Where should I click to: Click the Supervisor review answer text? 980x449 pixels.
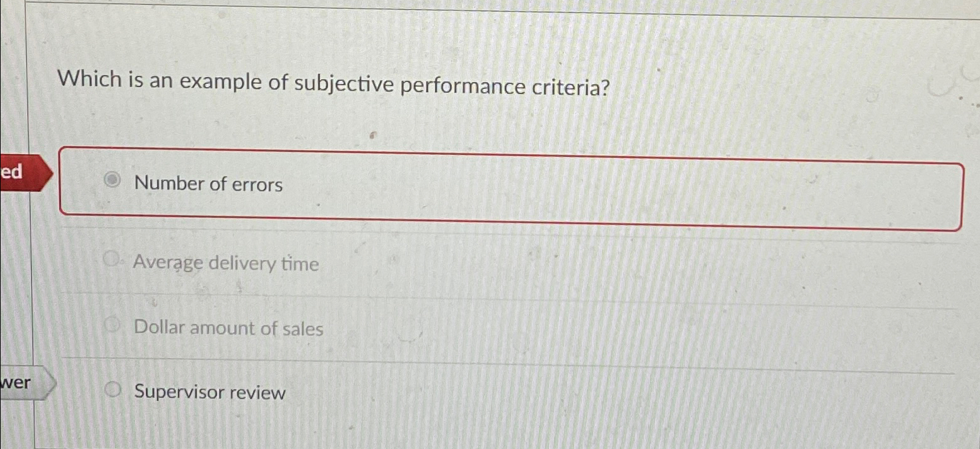point(209,393)
